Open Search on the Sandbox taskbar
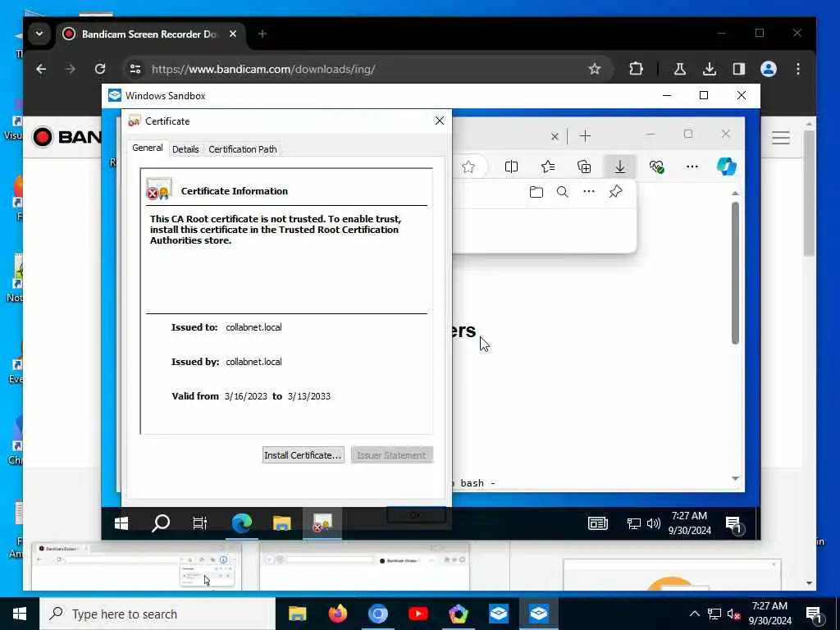This screenshot has width=840, height=630. (x=160, y=523)
